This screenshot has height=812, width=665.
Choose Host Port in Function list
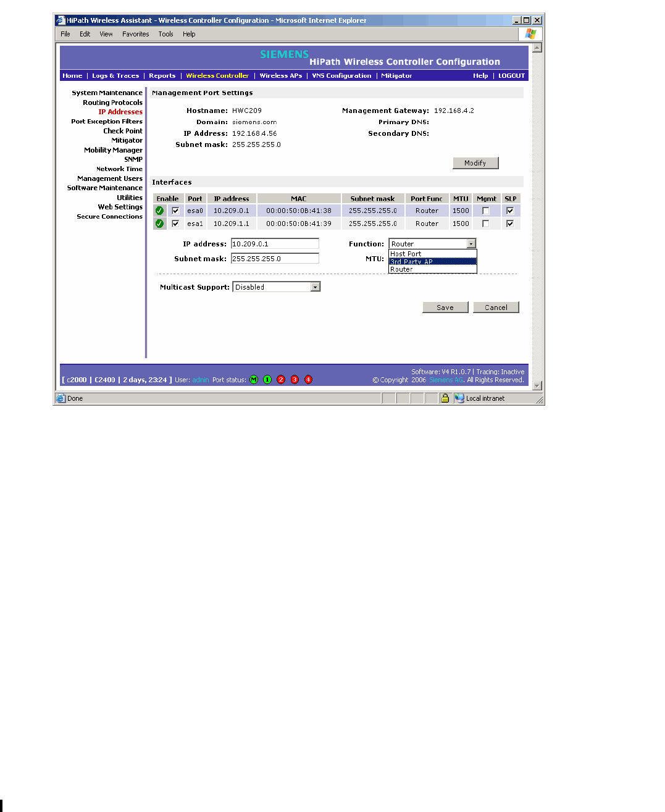coord(433,254)
